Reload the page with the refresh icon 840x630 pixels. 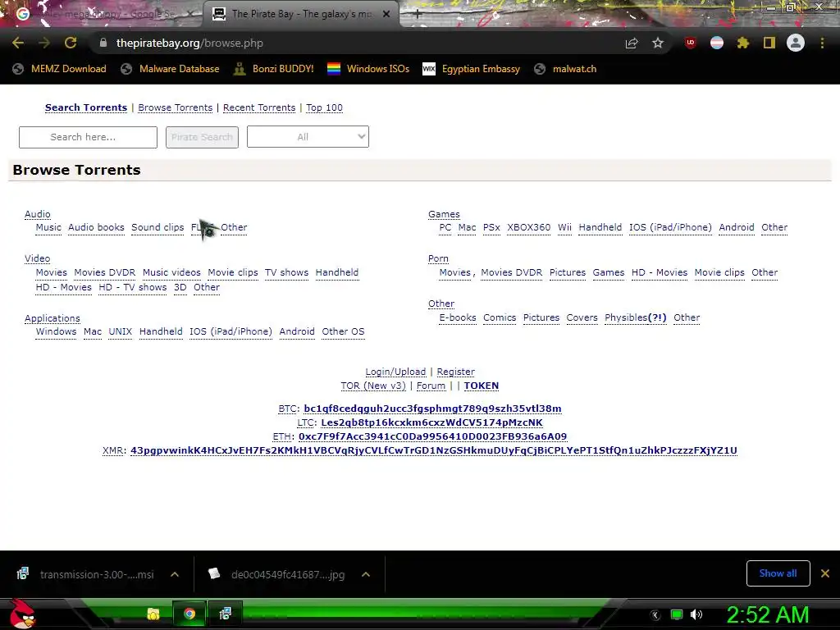point(71,43)
